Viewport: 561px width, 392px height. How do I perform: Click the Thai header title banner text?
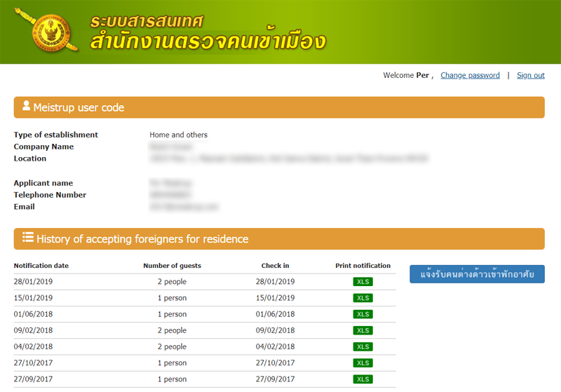click(x=208, y=32)
